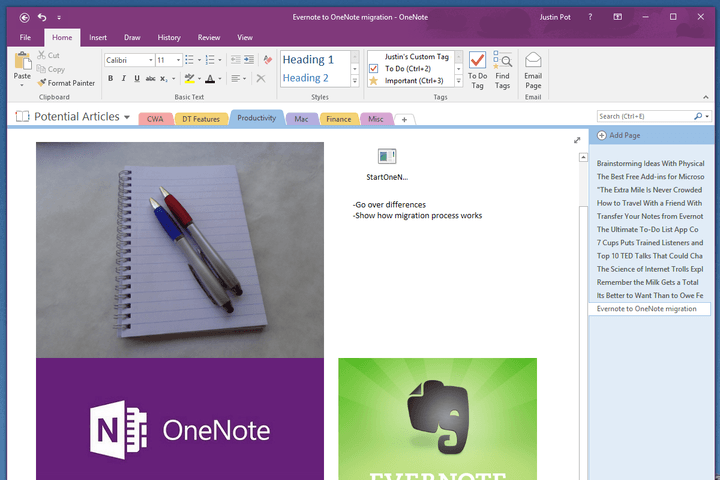Open the Calibri font name dropdown
Image resolution: width=720 pixels, height=480 pixels.
click(151, 60)
